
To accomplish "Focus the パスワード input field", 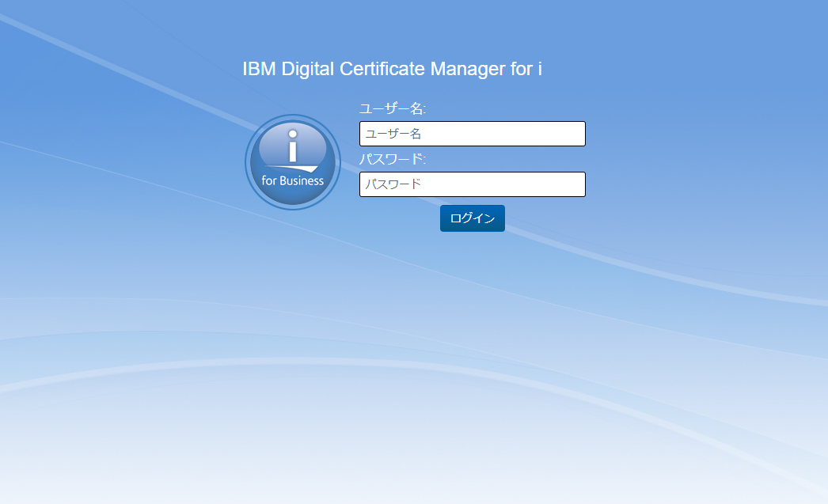I will point(472,184).
